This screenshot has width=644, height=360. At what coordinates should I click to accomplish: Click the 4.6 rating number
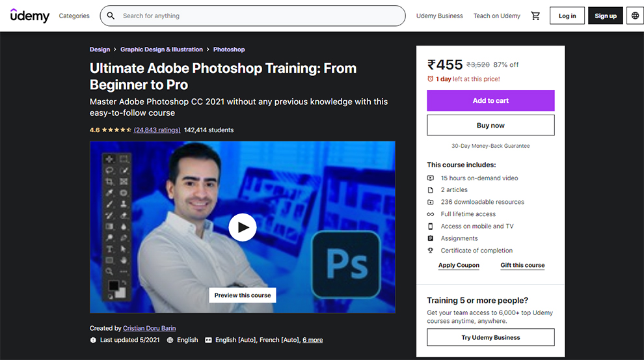click(94, 130)
